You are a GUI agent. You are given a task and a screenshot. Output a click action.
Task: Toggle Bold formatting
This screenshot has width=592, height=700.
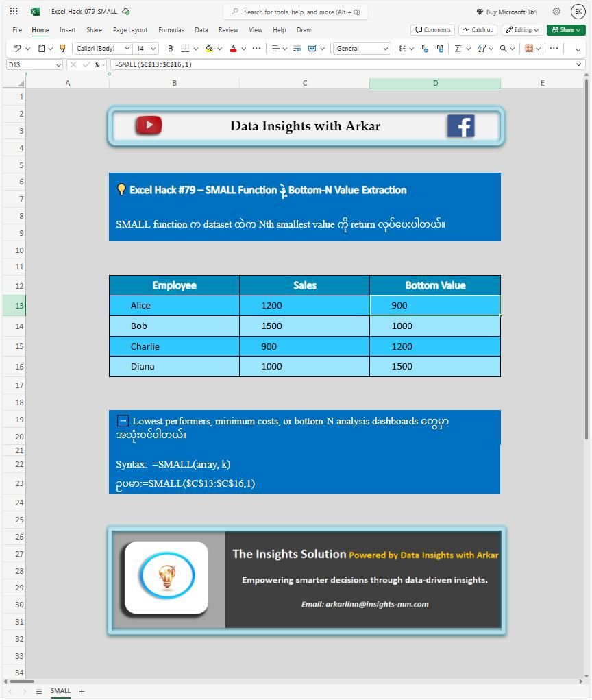171,48
